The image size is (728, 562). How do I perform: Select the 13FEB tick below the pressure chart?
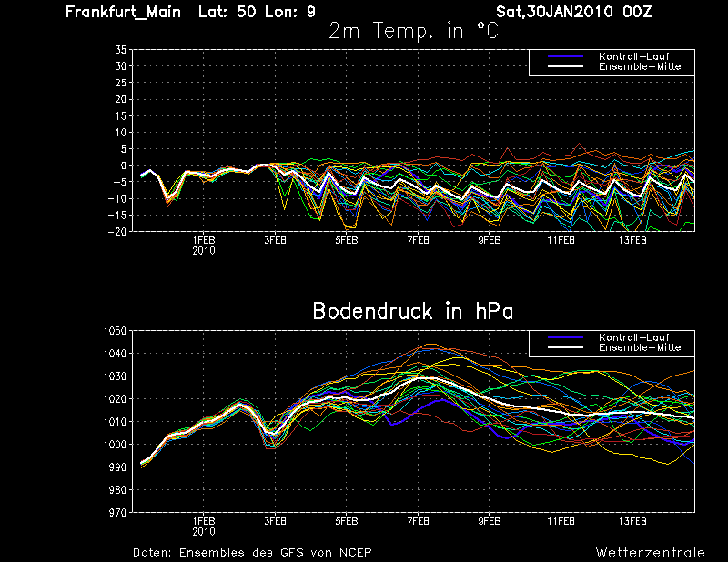tap(632, 521)
